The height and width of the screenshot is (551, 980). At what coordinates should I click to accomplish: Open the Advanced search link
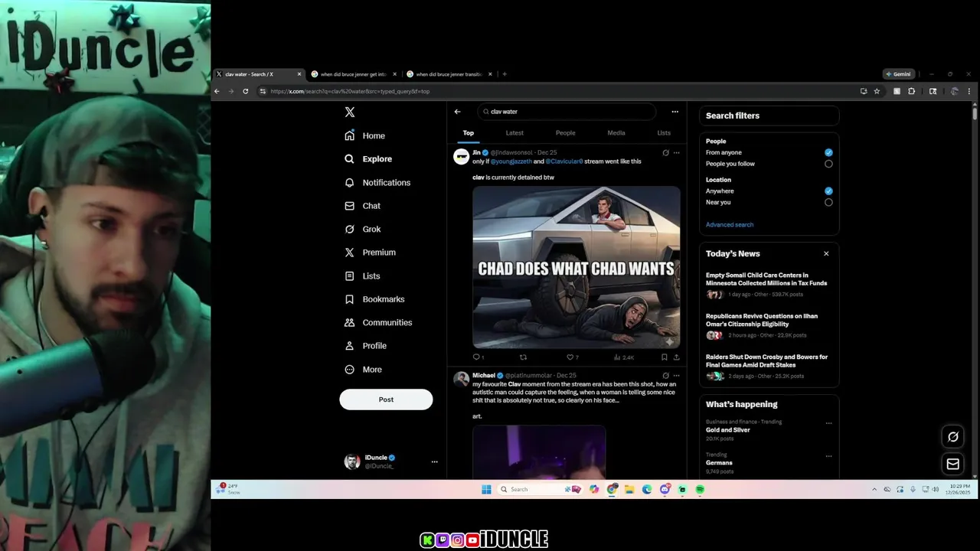(730, 225)
